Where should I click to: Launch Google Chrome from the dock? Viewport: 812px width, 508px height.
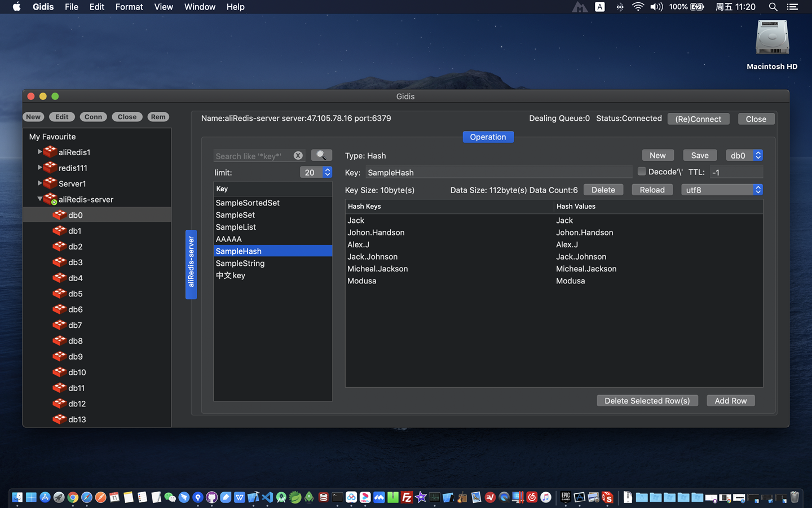pos(73,497)
